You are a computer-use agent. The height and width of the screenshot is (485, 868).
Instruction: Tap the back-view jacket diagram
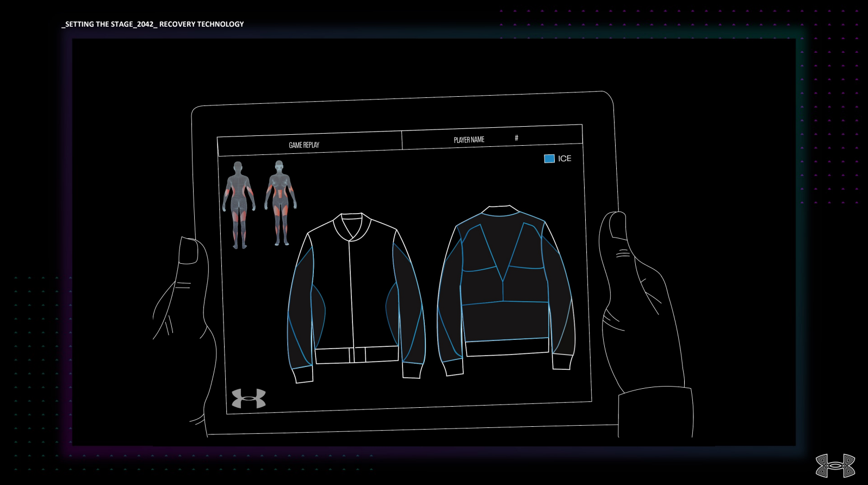[x=506, y=291]
